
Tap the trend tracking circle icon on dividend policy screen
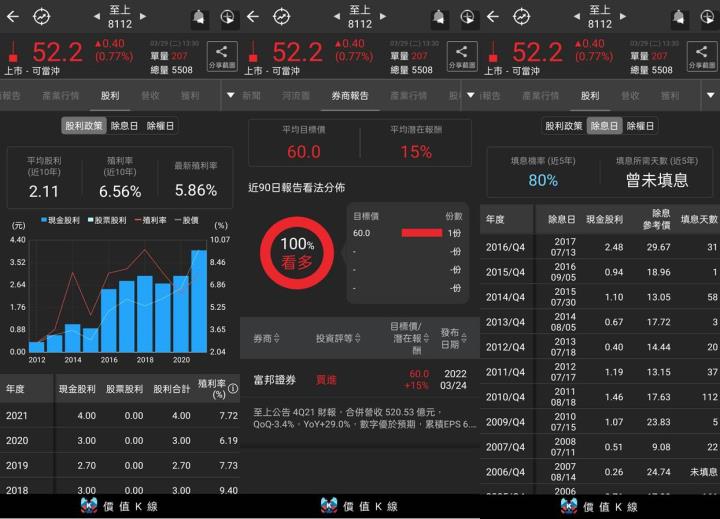click(x=42, y=17)
